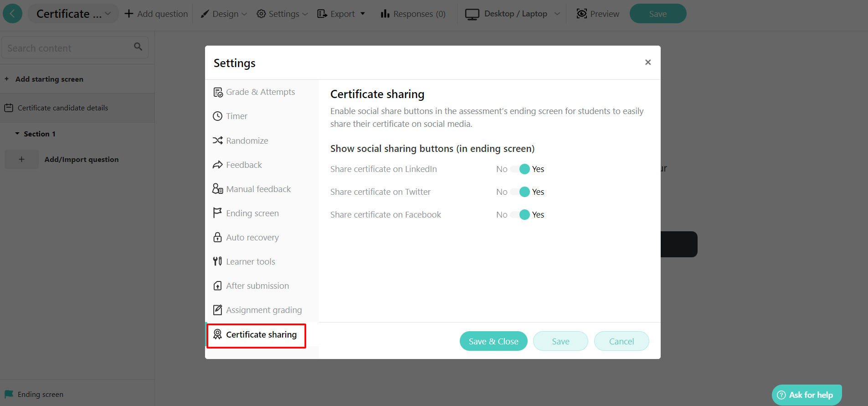Click the Save button in the dialog
The width and height of the screenshot is (868, 406).
560,341
